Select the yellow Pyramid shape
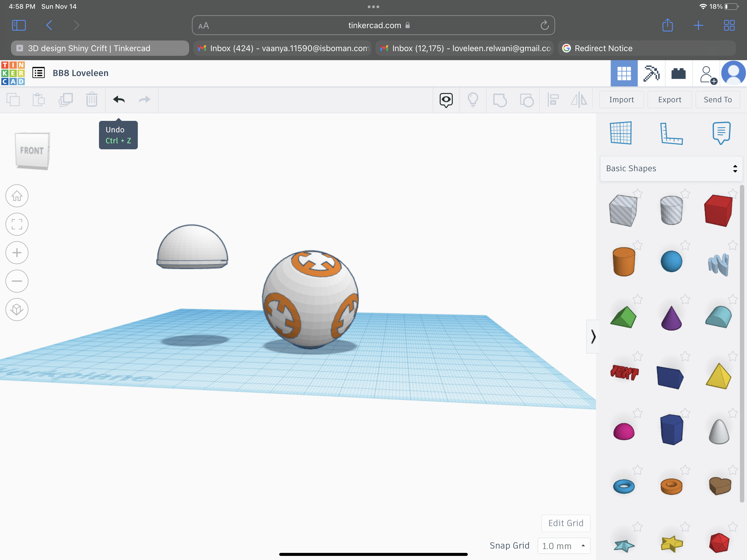This screenshot has height=560, width=747. [719, 376]
